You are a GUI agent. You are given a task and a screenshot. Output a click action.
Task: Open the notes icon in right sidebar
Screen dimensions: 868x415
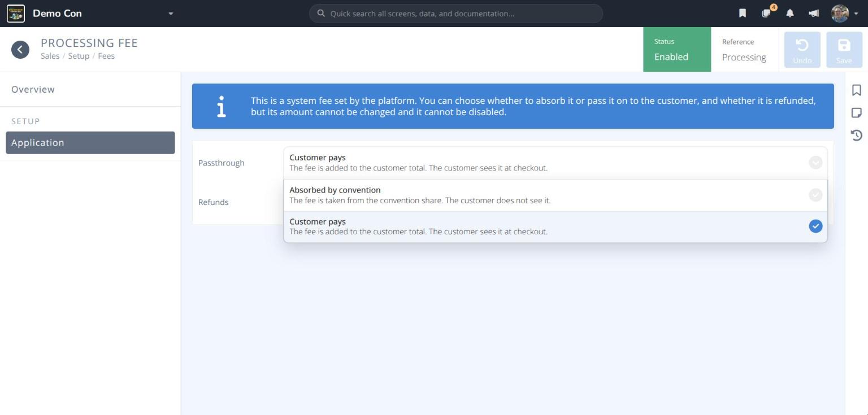tap(857, 113)
